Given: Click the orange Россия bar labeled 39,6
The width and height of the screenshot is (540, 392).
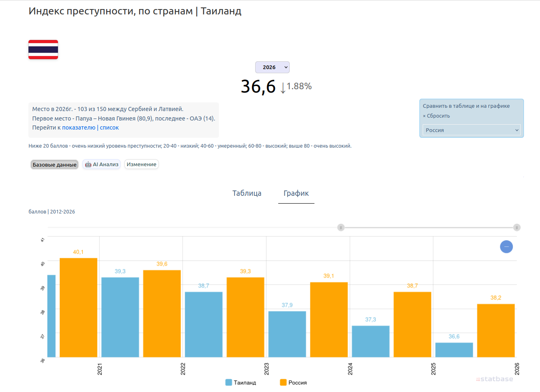Looking at the screenshot, I should 162,313.
